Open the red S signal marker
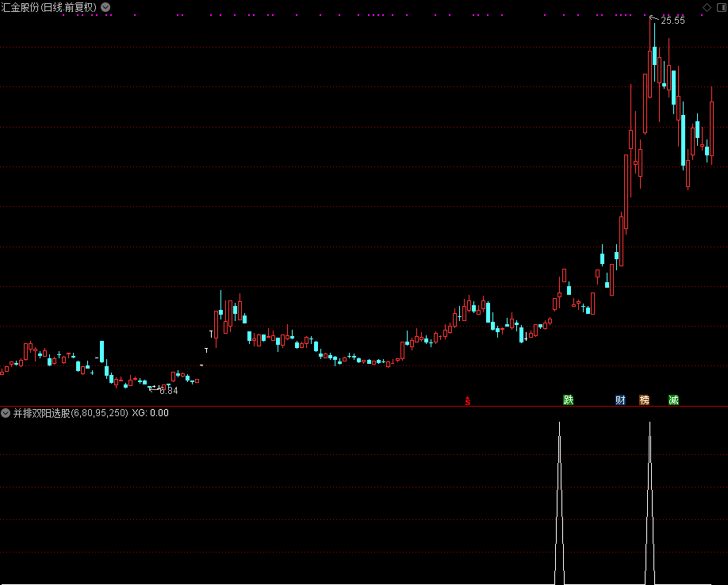This screenshot has width=728, height=585. click(x=468, y=401)
